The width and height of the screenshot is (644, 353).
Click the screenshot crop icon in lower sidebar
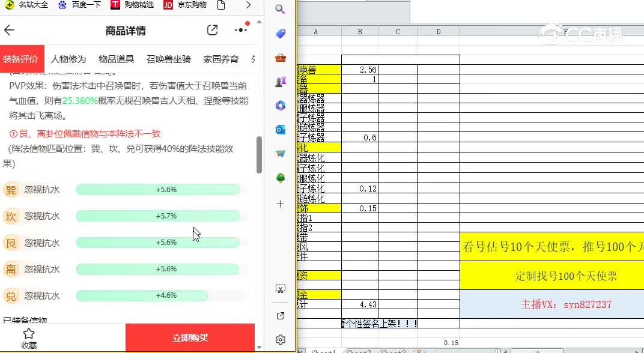[x=280, y=288]
